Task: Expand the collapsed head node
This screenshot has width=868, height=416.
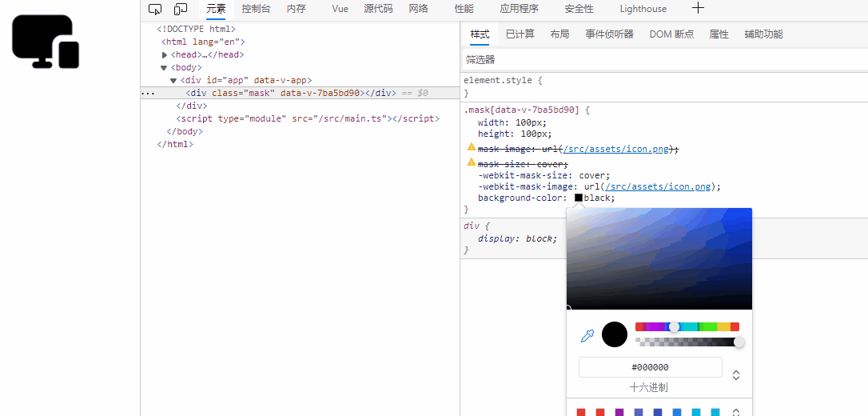Action: pos(165,55)
